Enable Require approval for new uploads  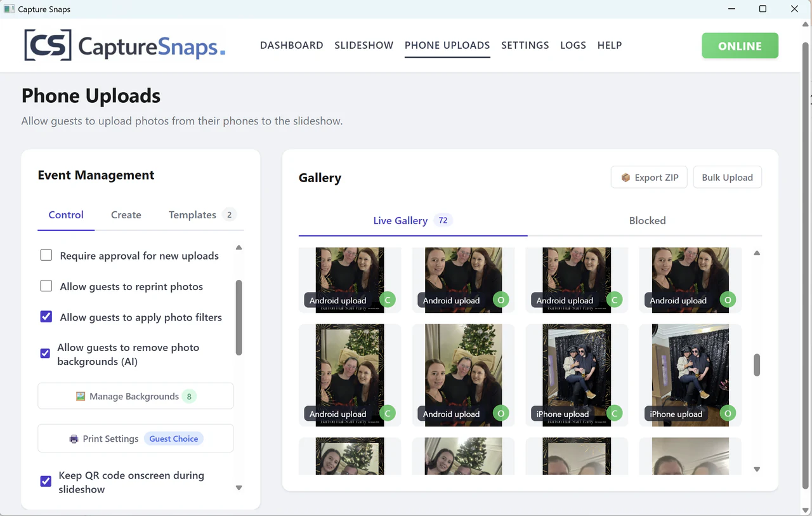click(x=46, y=255)
